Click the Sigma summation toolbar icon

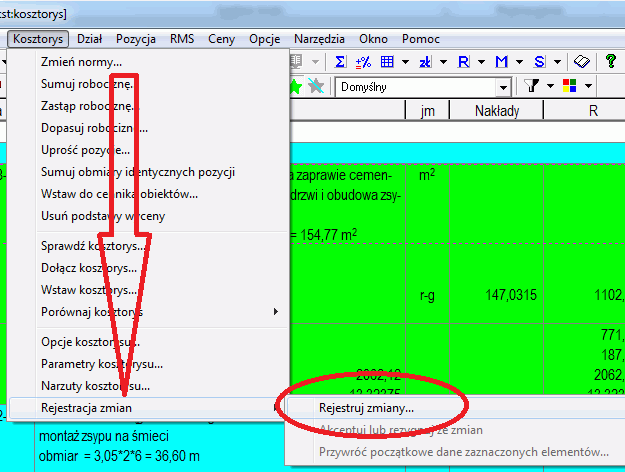pos(341,62)
